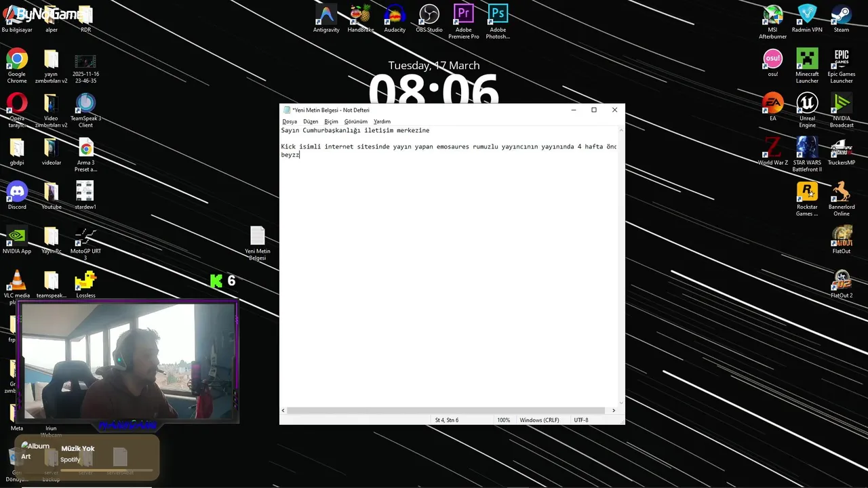
Task: Select the VLC media player icon
Action: [17, 287]
